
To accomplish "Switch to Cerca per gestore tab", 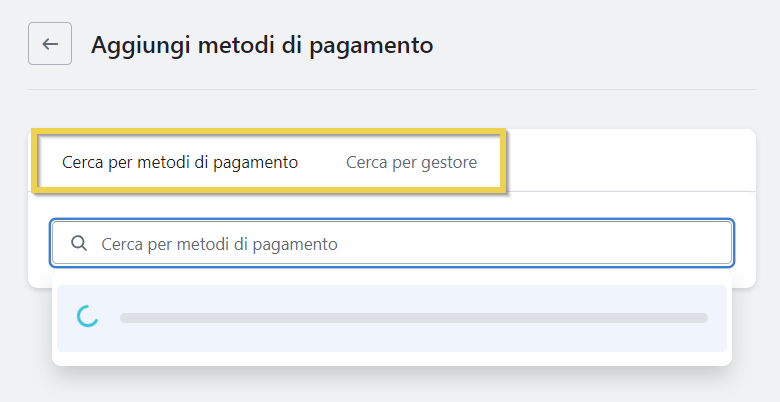I will coord(411,162).
